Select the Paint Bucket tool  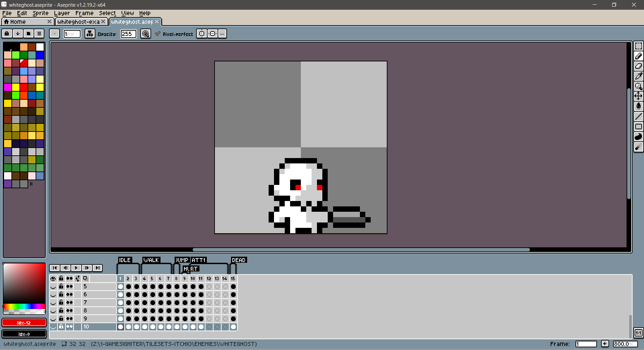coord(638,106)
